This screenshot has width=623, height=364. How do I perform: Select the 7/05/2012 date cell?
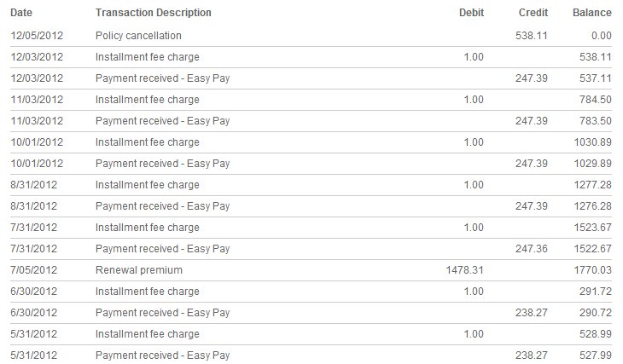pyautogui.click(x=34, y=270)
